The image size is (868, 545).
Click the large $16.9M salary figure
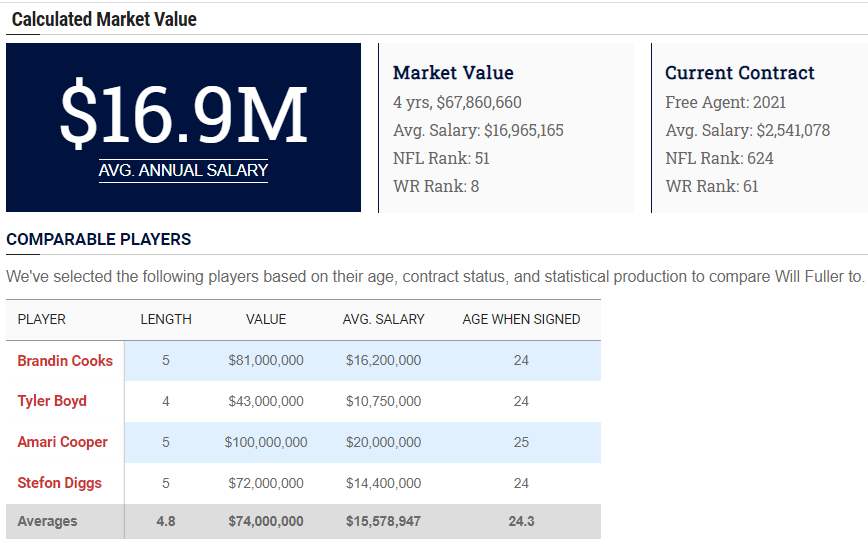pyautogui.click(x=183, y=116)
